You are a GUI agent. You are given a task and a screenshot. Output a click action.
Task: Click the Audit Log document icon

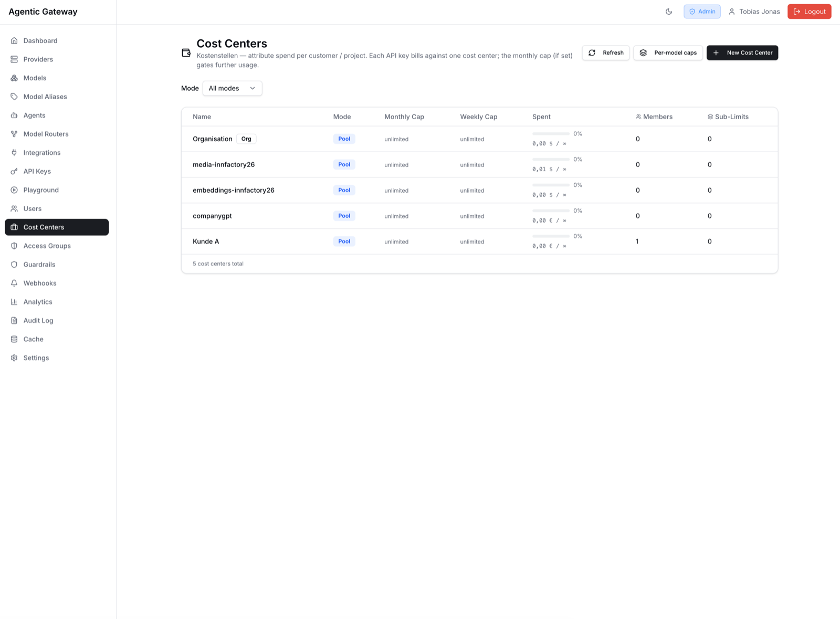tap(14, 320)
